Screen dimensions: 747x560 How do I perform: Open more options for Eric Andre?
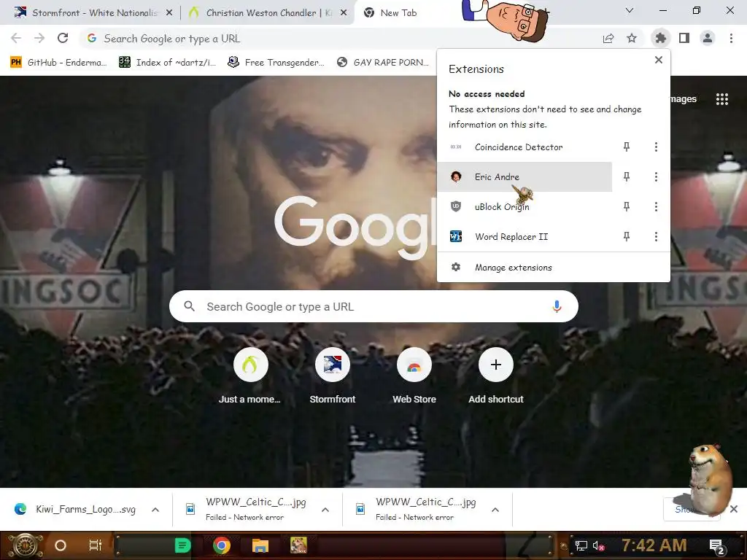coord(656,177)
